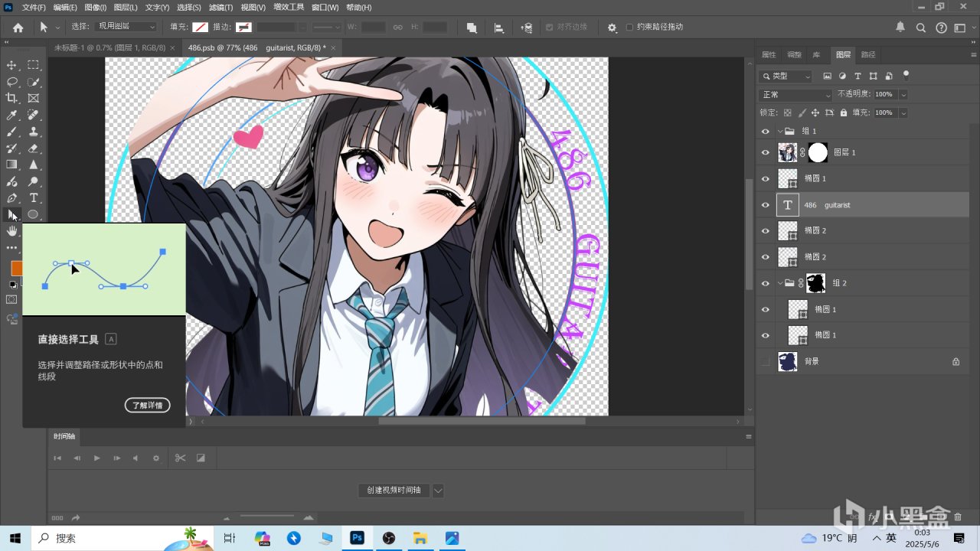Open the blend mode dropdown
The height and width of the screenshot is (551, 980).
[x=795, y=94]
